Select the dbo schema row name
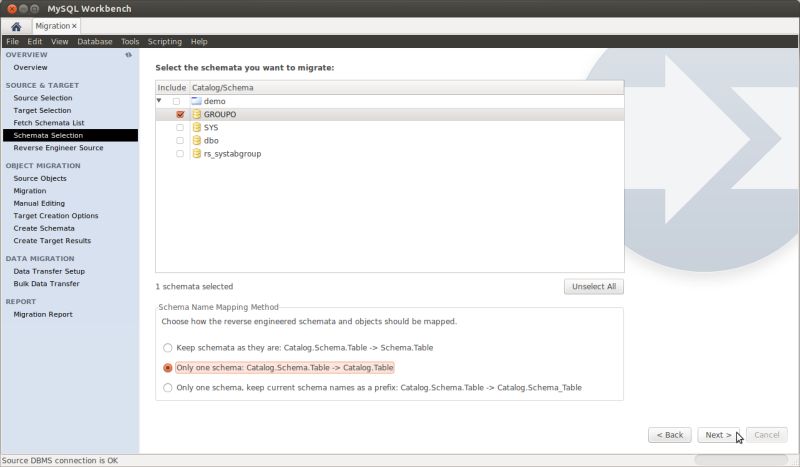Viewport: 800px width, 467px height. (x=211, y=140)
